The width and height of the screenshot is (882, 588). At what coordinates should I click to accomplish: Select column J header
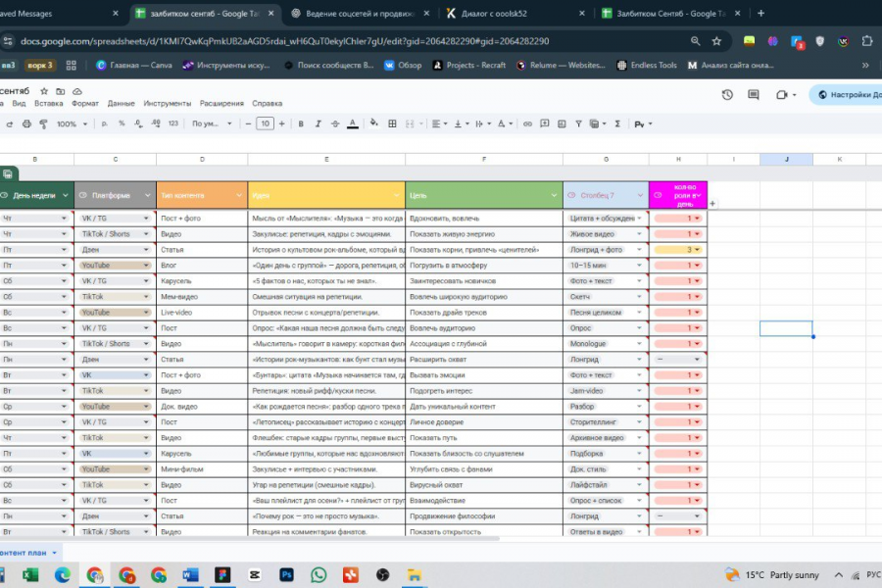[786, 159]
